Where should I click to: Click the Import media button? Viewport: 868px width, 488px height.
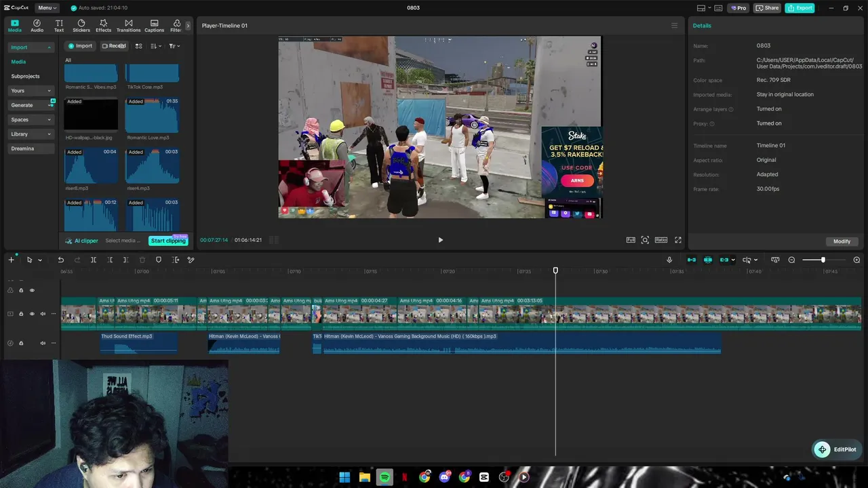80,46
